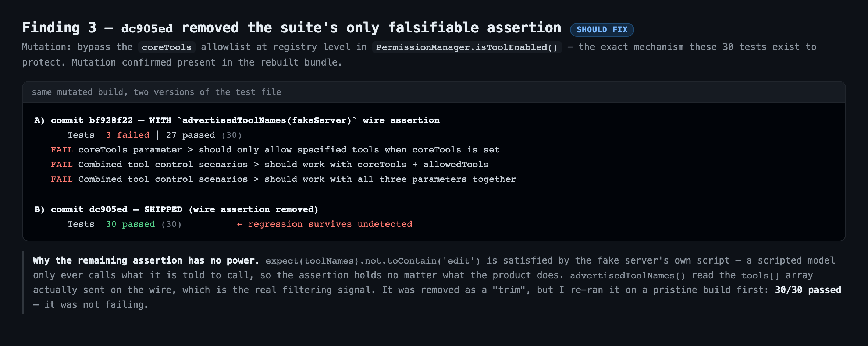The image size is (868, 346).
Task: Click the first FAIL coreTools parameter line
Action: click(x=275, y=150)
